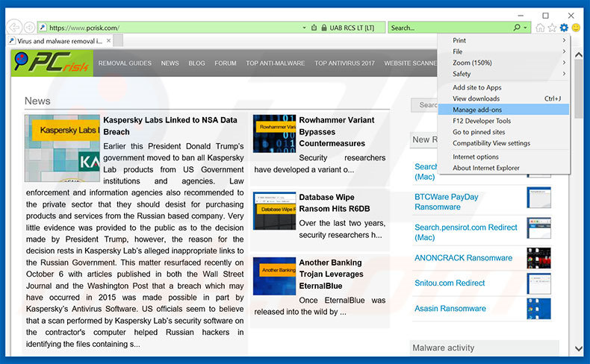Open the FORUM navigation link

[226, 63]
